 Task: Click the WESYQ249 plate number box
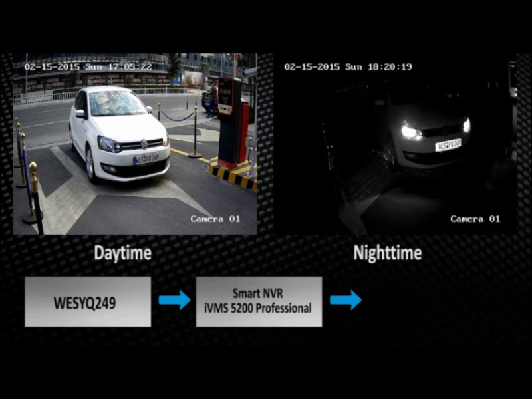tap(88, 302)
